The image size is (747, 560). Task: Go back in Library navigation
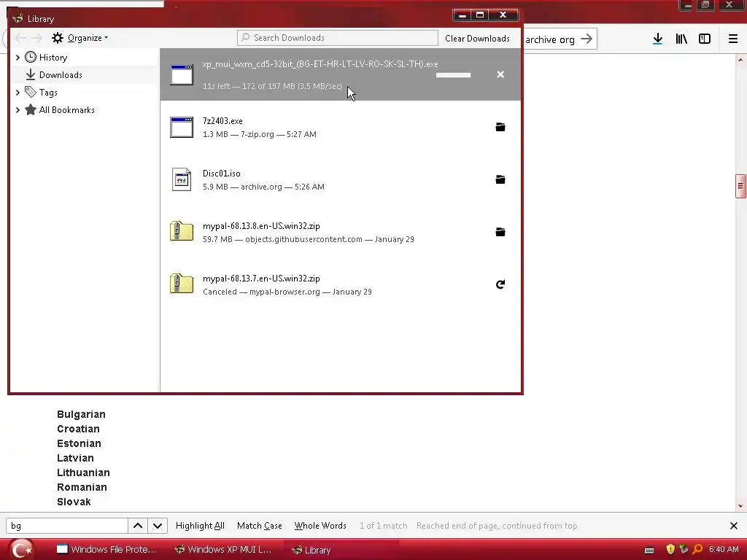[20, 38]
